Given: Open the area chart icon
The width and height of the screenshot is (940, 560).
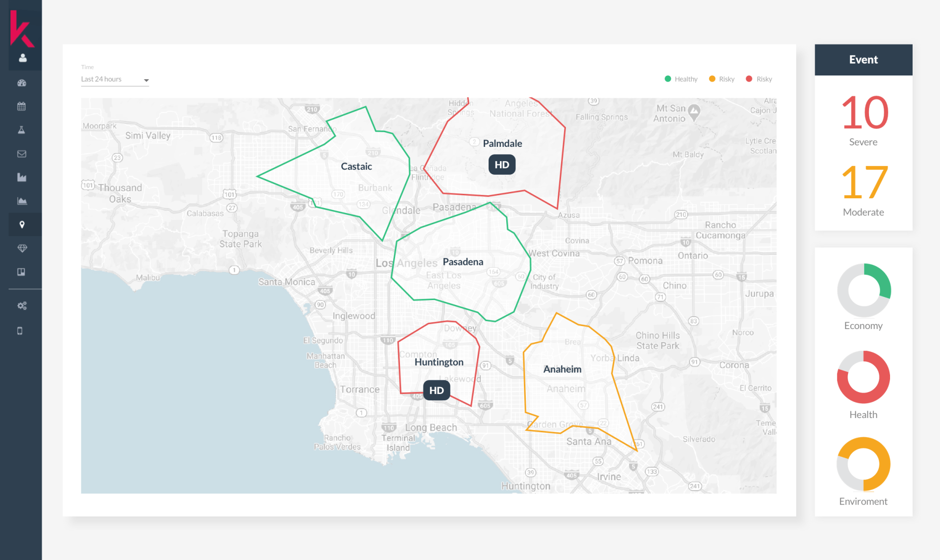Looking at the screenshot, I should tap(22, 201).
